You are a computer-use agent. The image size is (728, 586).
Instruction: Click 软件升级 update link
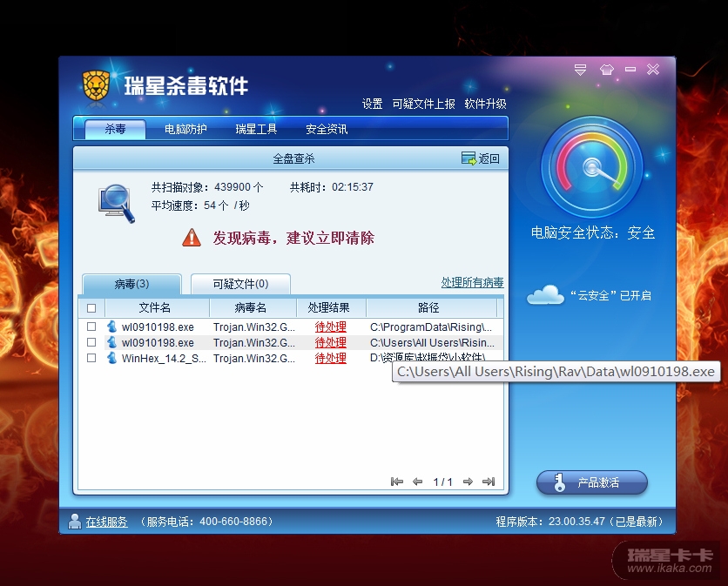point(485,104)
